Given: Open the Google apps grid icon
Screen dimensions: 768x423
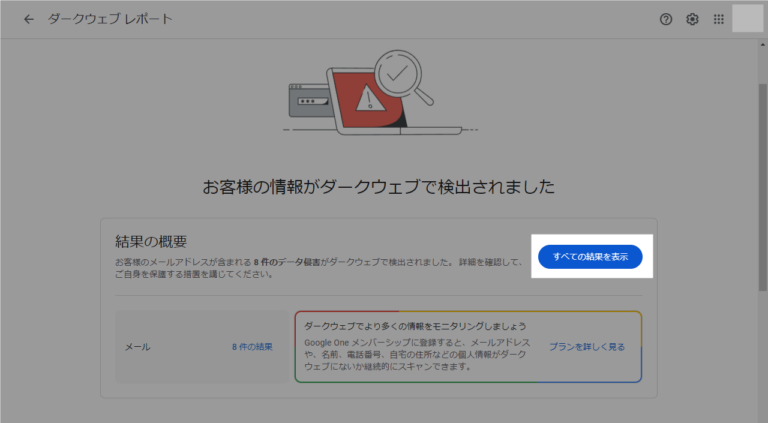Looking at the screenshot, I should 719,19.
